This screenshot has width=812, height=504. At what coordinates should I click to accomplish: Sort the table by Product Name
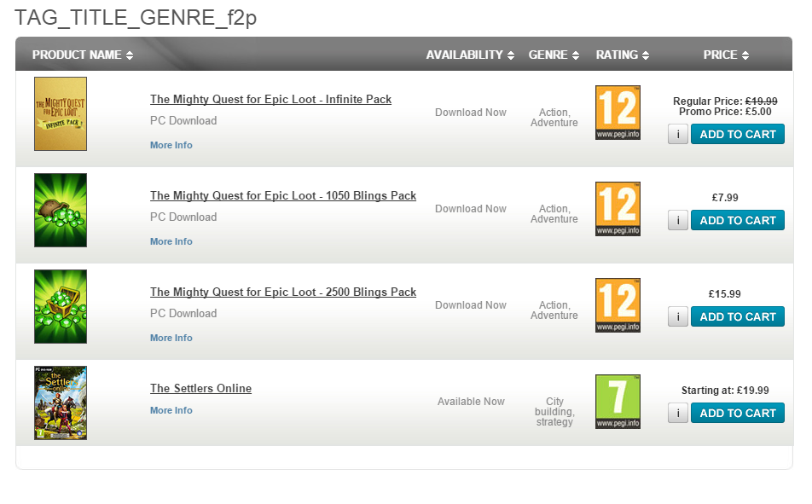[x=83, y=55]
